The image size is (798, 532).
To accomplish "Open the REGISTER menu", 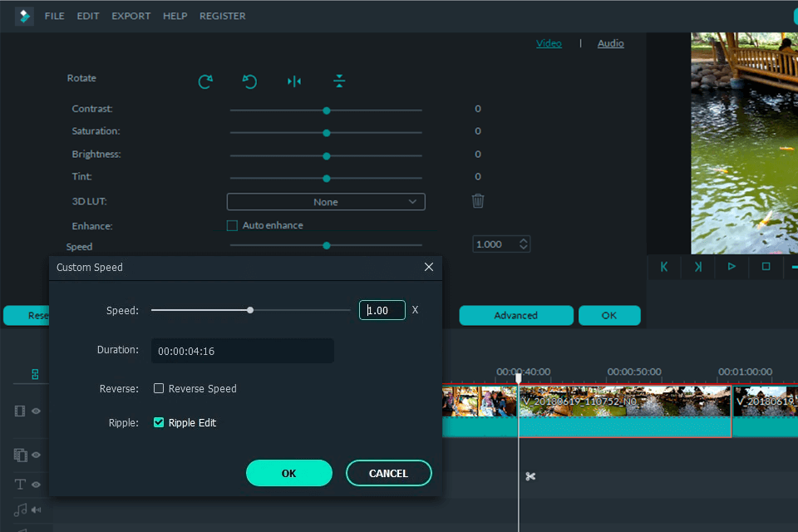I will click(x=223, y=17).
